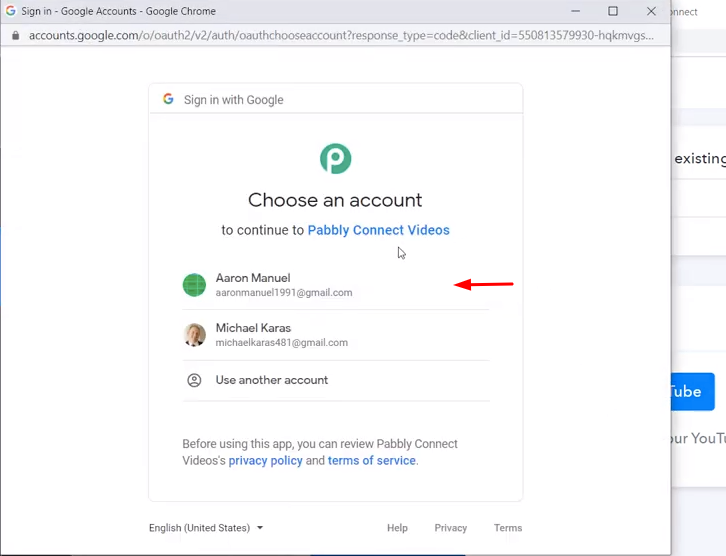Click the Google favicon in title bar

[x=11, y=11]
